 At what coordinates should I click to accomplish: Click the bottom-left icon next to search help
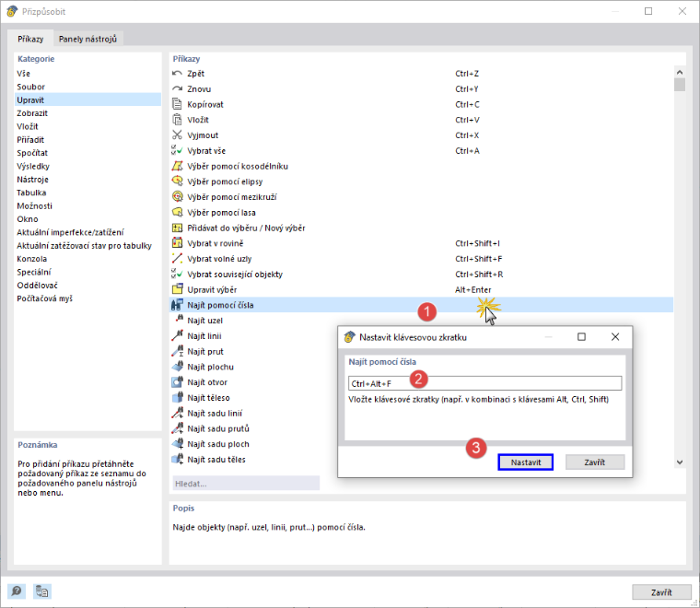[42, 591]
